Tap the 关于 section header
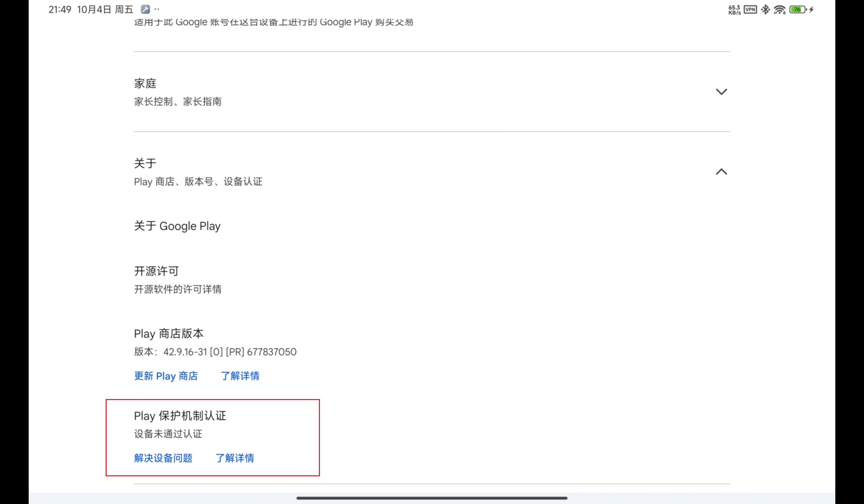 tap(432, 172)
